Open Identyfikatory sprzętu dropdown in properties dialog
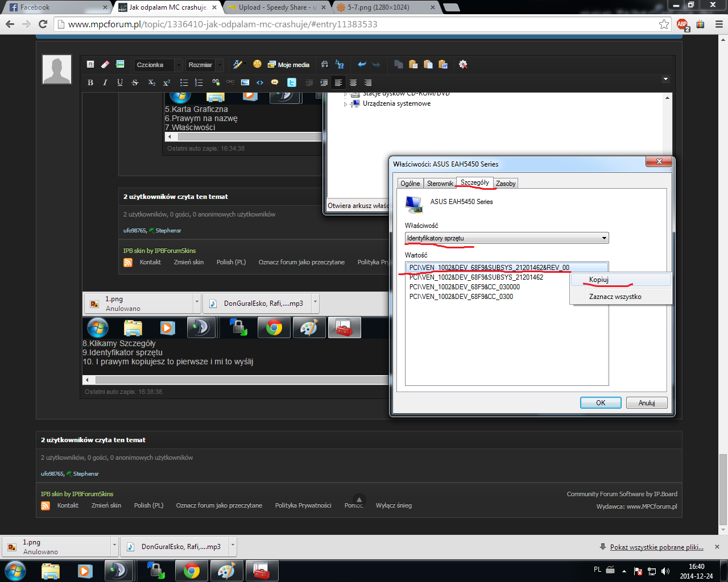Image resolution: width=728 pixels, height=582 pixels. pyautogui.click(x=507, y=238)
